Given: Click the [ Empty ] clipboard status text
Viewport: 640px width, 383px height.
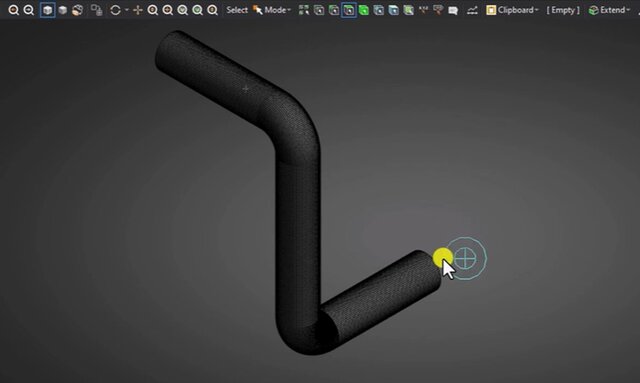Looking at the screenshot, I should (x=563, y=10).
